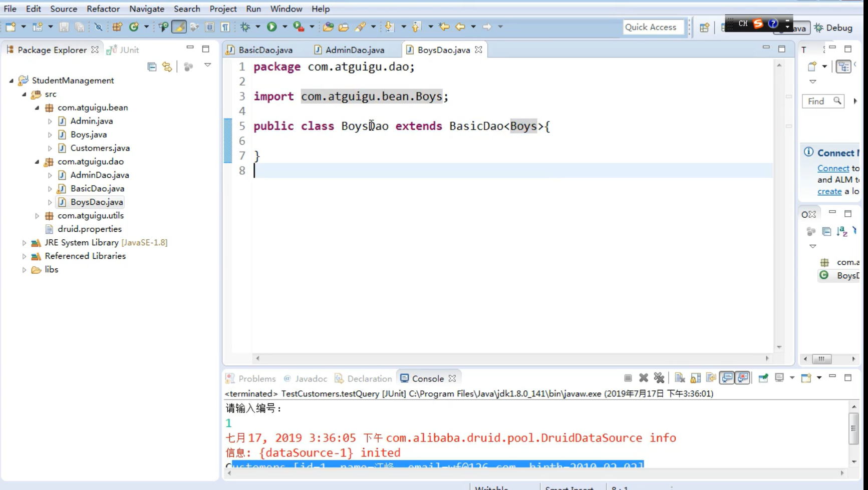Click the Quick Access search field
The image size is (868, 490).
coord(653,27)
